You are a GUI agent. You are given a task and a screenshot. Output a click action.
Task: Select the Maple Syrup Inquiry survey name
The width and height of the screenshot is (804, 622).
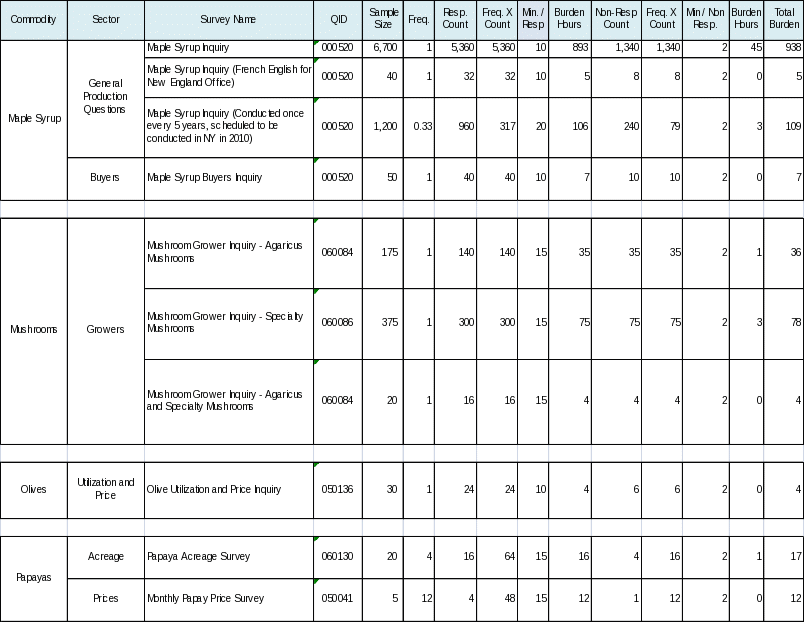point(229,49)
